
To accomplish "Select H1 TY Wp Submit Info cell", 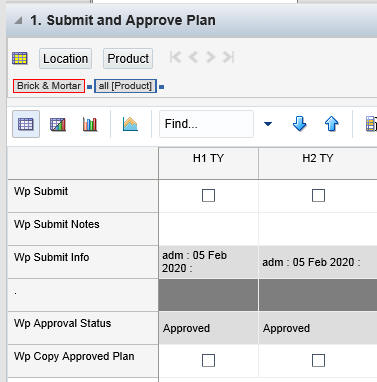I will [x=208, y=262].
